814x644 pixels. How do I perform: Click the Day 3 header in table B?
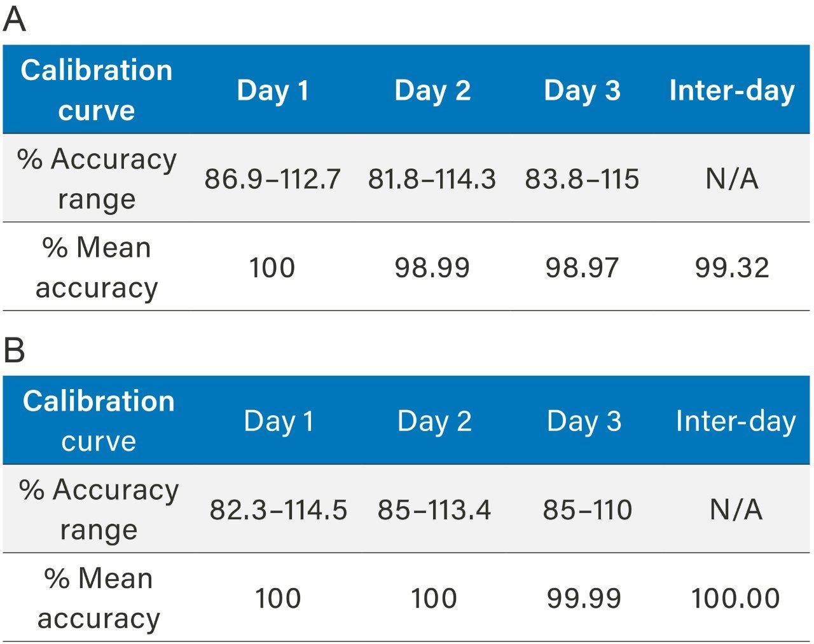[x=584, y=421]
